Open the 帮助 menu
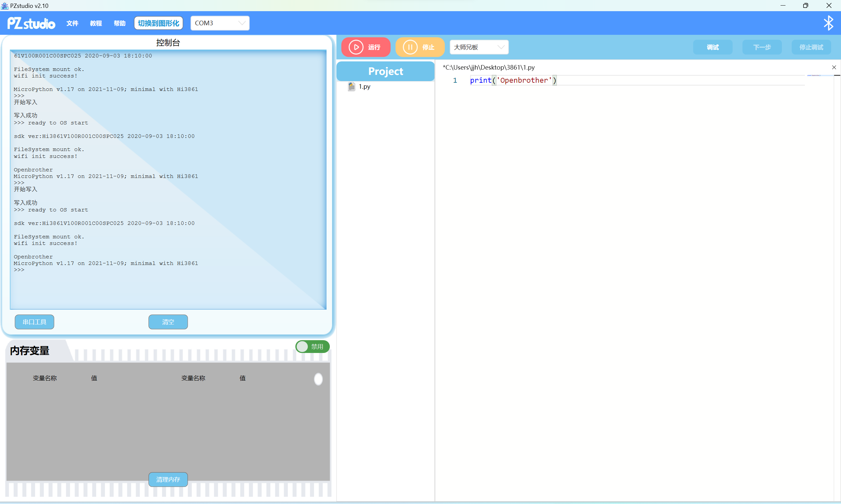The image size is (841, 504). [x=120, y=23]
